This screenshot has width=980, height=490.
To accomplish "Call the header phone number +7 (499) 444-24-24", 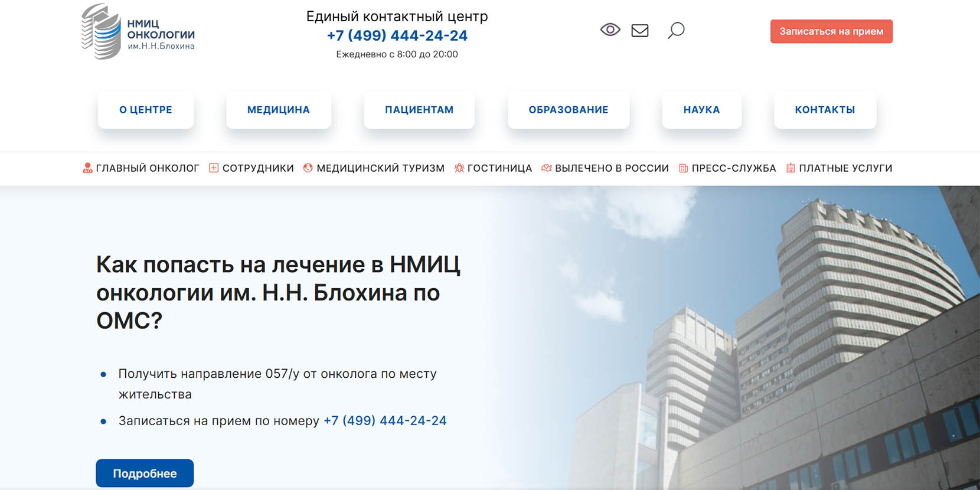I will tap(397, 35).
